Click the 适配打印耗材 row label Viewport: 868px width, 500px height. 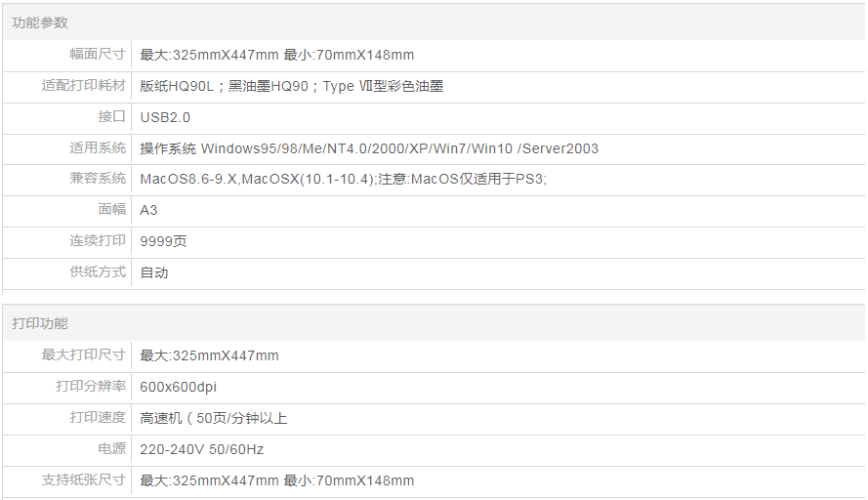(x=84, y=86)
